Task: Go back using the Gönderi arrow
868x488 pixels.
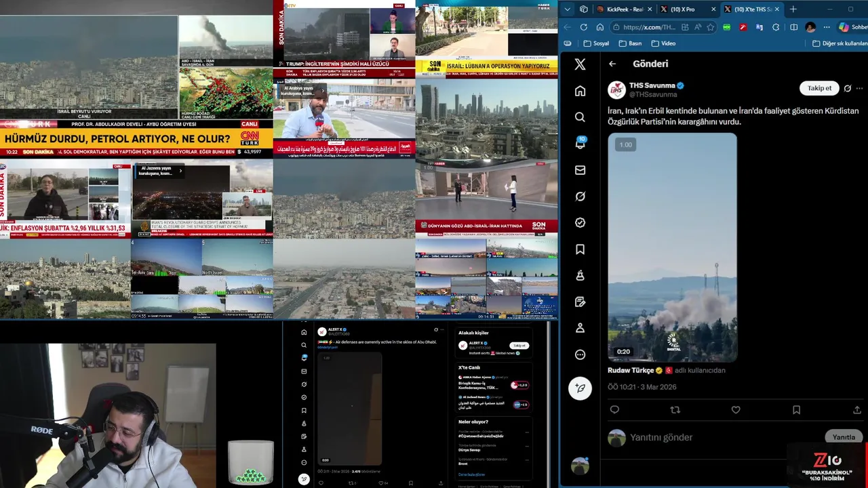Action: [x=612, y=64]
